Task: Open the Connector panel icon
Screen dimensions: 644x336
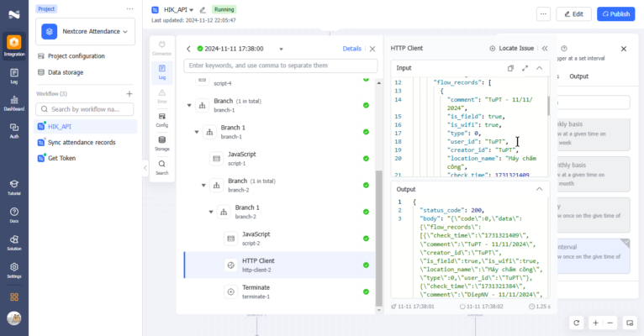Action: coord(161,46)
